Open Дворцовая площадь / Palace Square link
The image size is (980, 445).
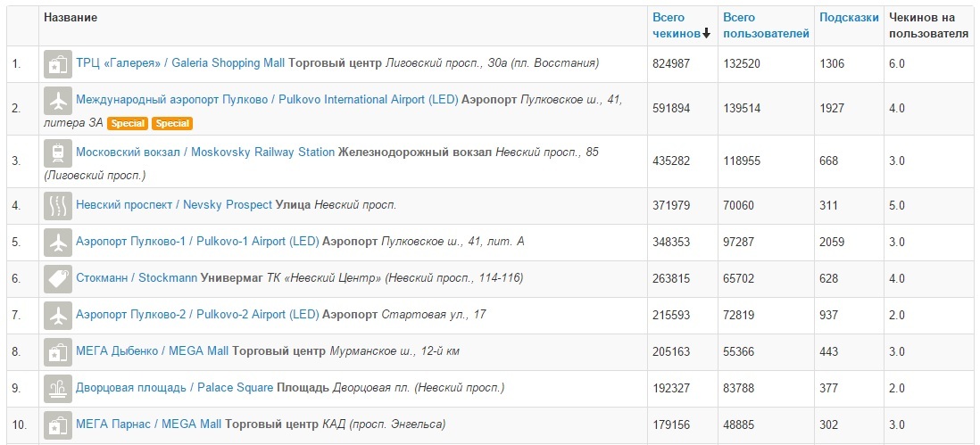pos(175,388)
